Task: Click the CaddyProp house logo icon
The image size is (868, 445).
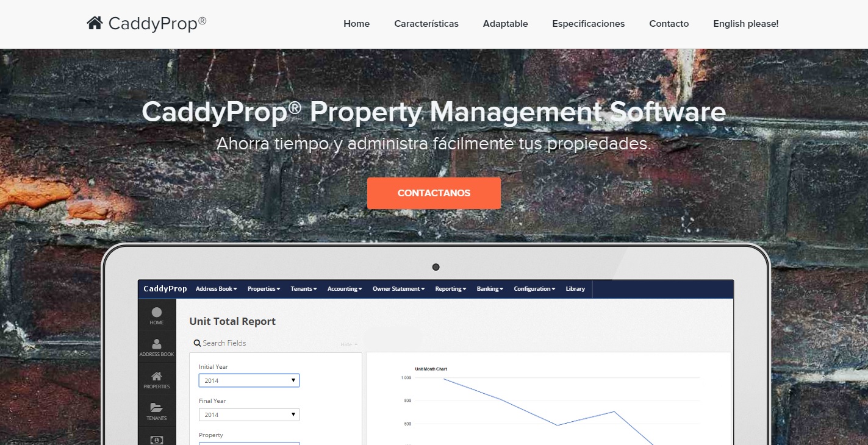Action: click(95, 23)
